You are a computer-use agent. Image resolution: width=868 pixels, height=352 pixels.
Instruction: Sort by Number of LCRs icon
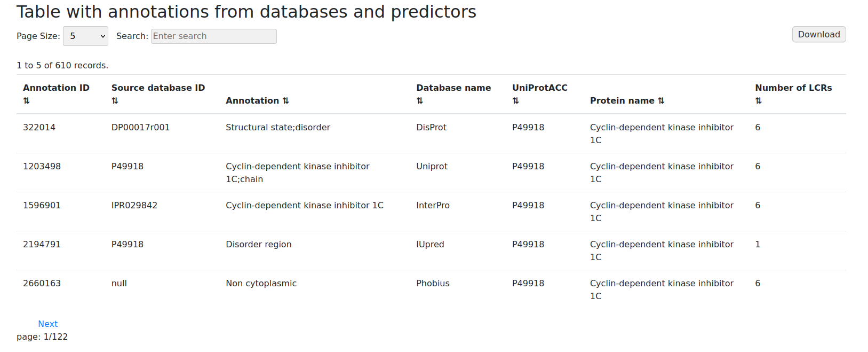click(758, 101)
